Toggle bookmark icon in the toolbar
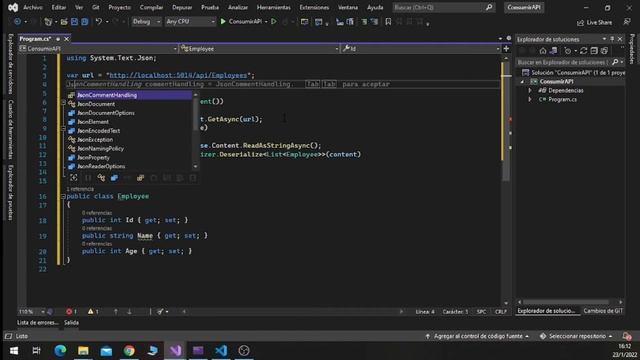This screenshot has width=640, height=360. [388, 22]
